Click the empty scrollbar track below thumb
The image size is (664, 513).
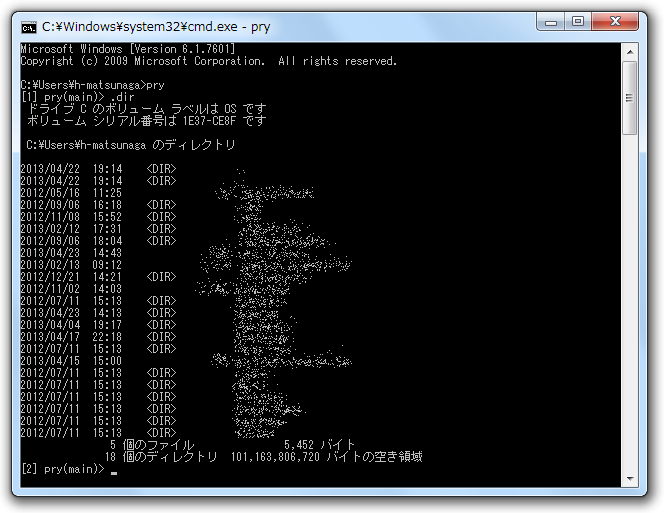[630, 300]
